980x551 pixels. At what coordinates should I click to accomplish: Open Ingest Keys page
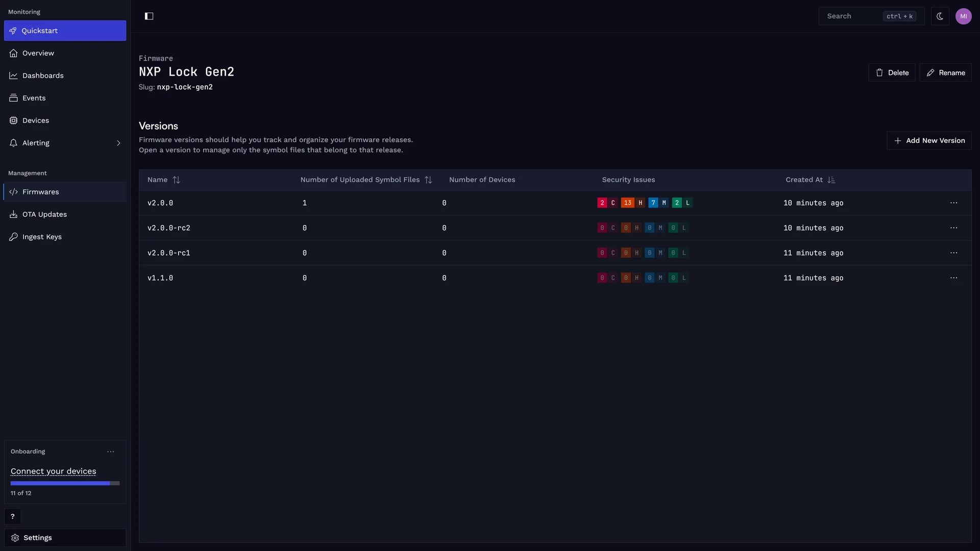(x=65, y=237)
